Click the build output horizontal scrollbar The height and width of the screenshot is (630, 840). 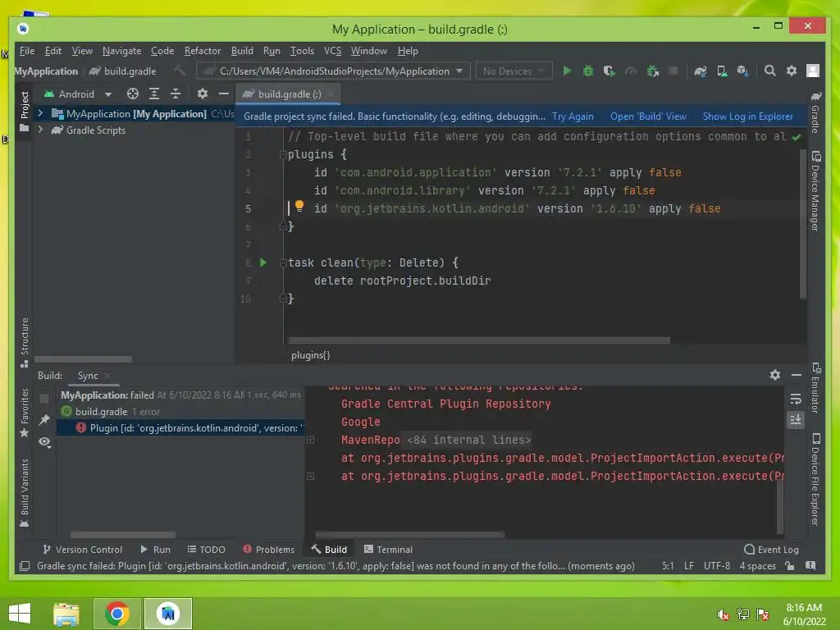point(410,534)
